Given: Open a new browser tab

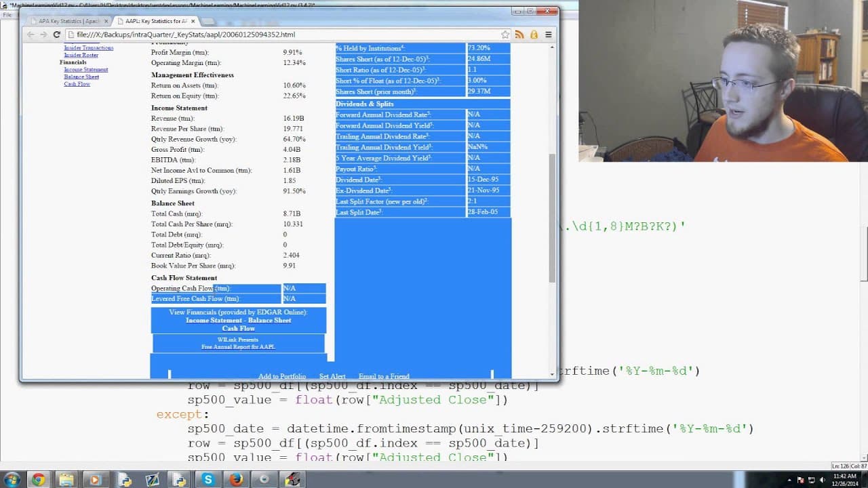Looking at the screenshot, I should click(x=208, y=22).
